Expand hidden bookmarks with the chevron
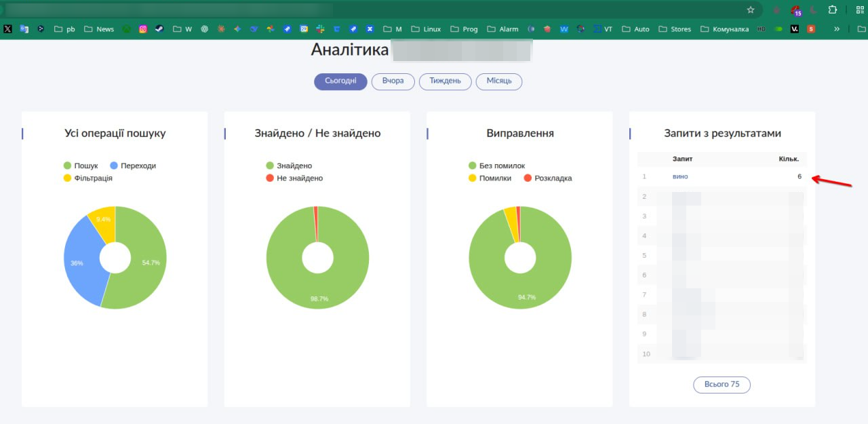Image resolution: width=868 pixels, height=424 pixels. coord(836,28)
